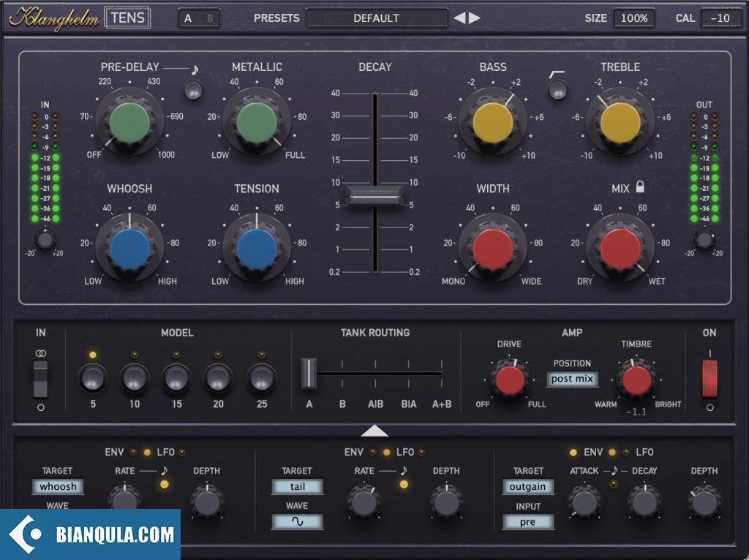Screen dimensions: 749x560
Task: Click the amp DRIVE knob
Action: pos(510,379)
